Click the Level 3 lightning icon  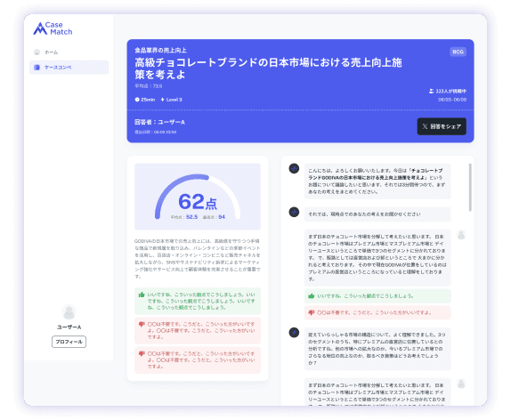tap(162, 100)
